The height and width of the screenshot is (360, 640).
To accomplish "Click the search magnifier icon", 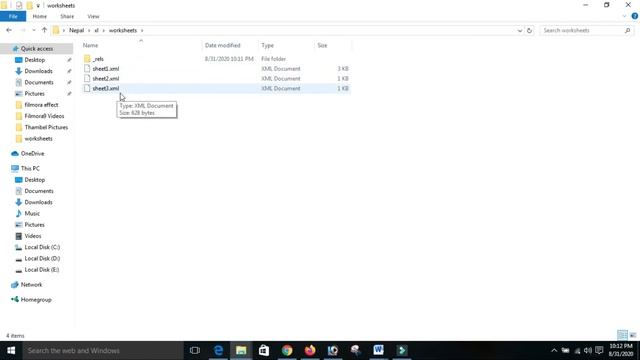I will (627, 30).
